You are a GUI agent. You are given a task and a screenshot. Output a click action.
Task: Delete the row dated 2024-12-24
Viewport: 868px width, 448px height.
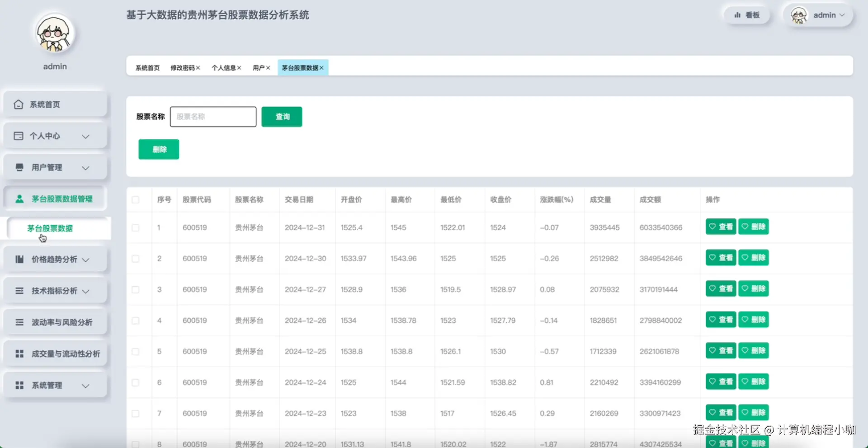pos(754,382)
